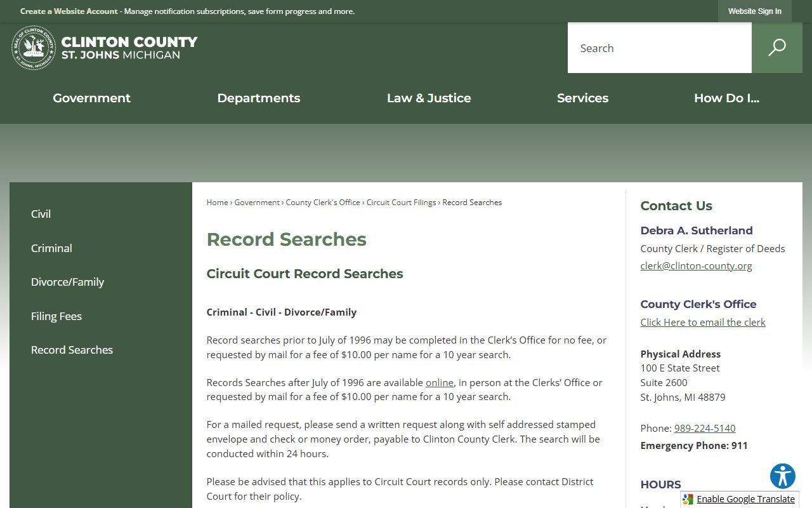The image size is (812, 508).
Task: Select Divorce/Family in sidebar
Action: tap(67, 282)
